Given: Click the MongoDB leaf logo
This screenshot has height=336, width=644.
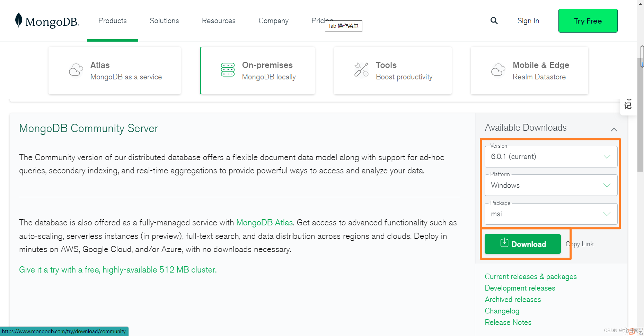Looking at the screenshot, I should click(x=19, y=20).
